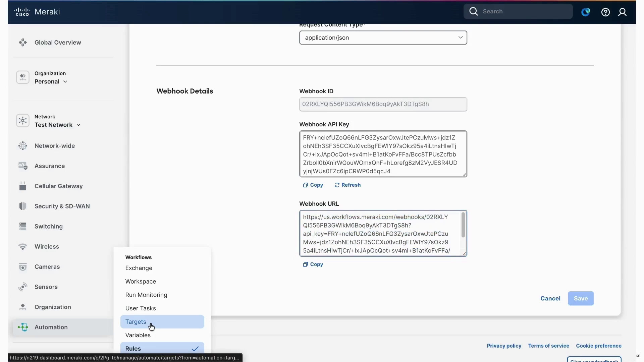Open Network-wide globe icon
This screenshot has height=362, width=644.
pyautogui.click(x=23, y=146)
